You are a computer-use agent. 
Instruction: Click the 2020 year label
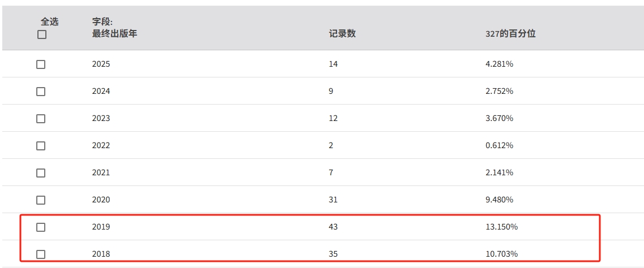(x=101, y=200)
